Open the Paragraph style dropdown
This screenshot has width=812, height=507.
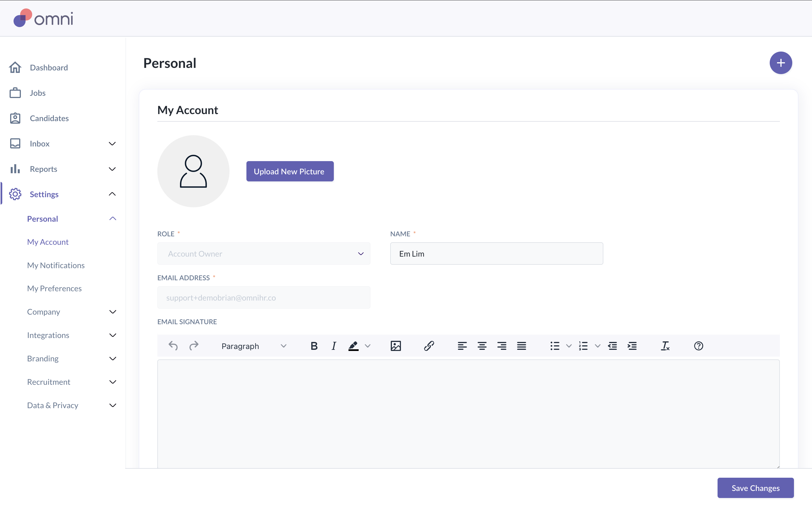click(254, 346)
